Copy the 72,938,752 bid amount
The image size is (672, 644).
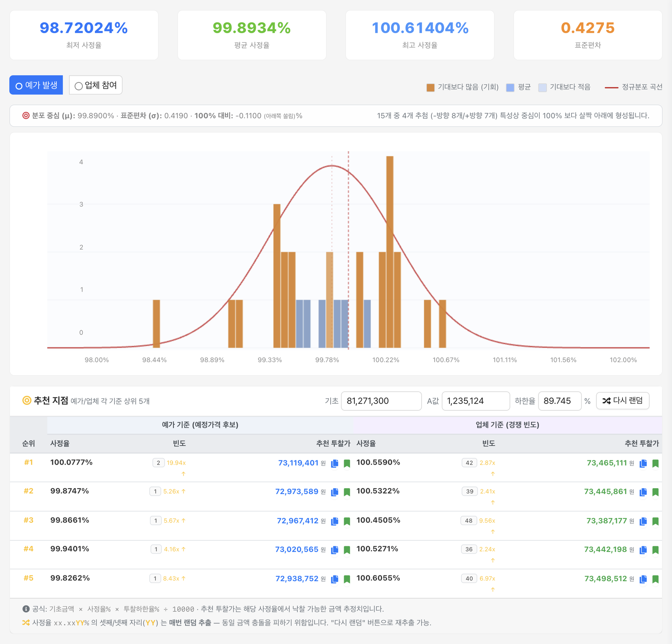[335, 579]
